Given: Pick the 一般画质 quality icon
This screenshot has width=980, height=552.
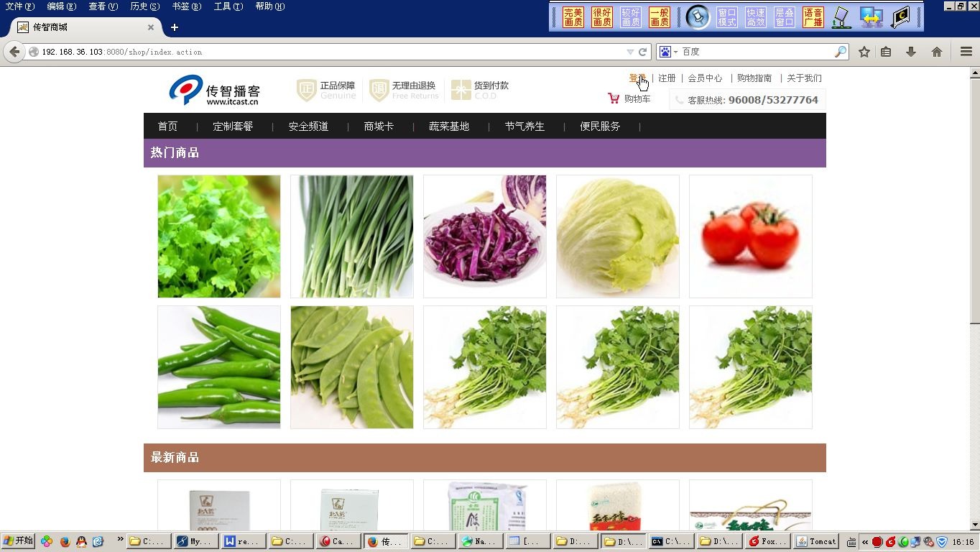Looking at the screenshot, I should 660,17.
